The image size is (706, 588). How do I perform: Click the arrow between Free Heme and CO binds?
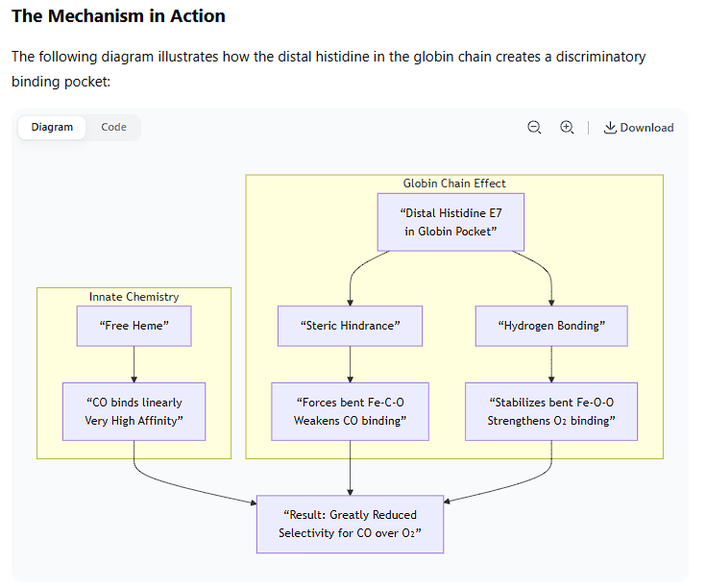pos(134,364)
